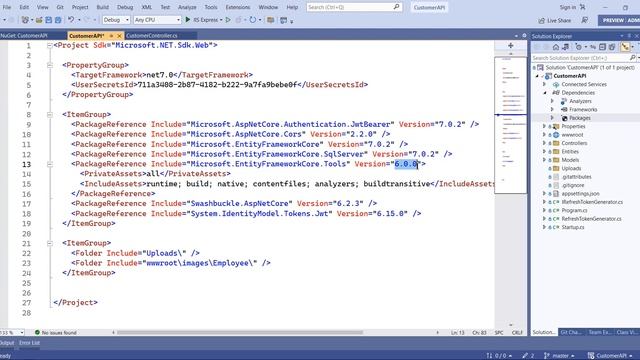Click Switch Views icon in Solution Explorer
The image size is (640, 360).
tap(565, 47)
